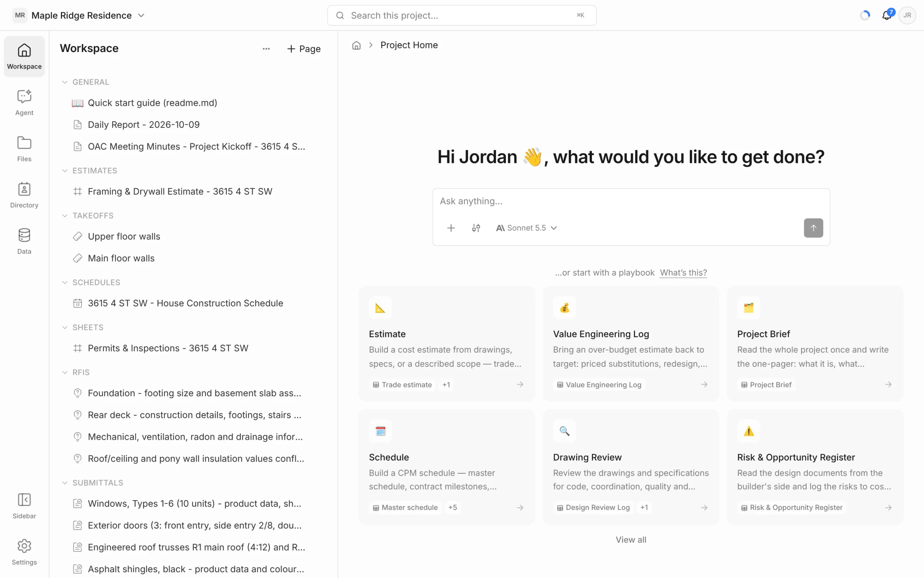This screenshot has width=924, height=578.
Task: Collapse the SCHEDULES section
Action: [65, 282]
